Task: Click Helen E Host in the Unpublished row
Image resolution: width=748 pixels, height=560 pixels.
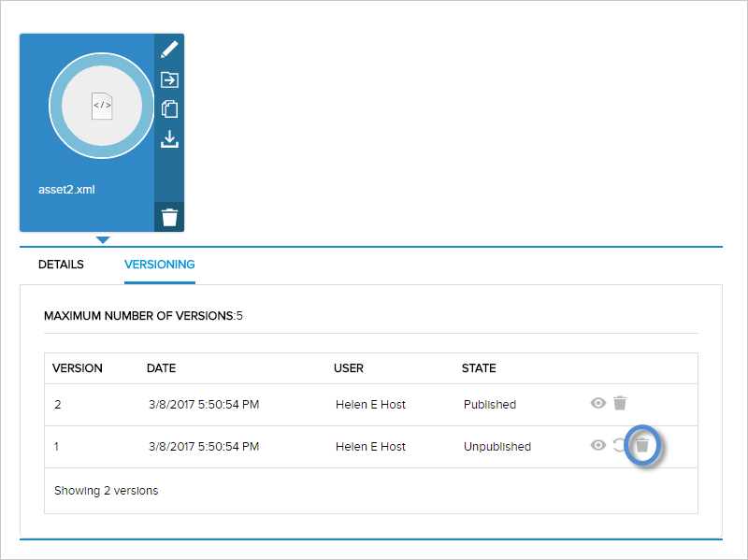Action: click(x=370, y=447)
